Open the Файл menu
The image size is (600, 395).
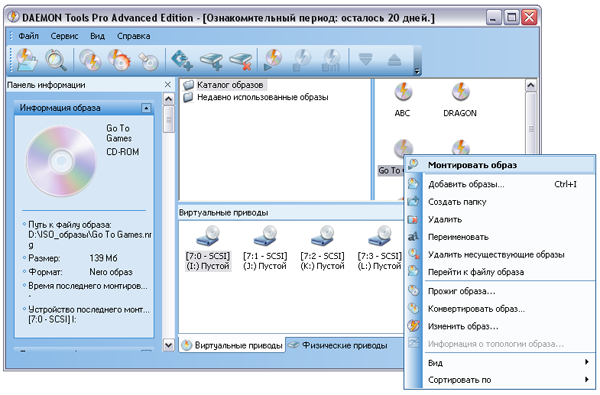(x=28, y=36)
